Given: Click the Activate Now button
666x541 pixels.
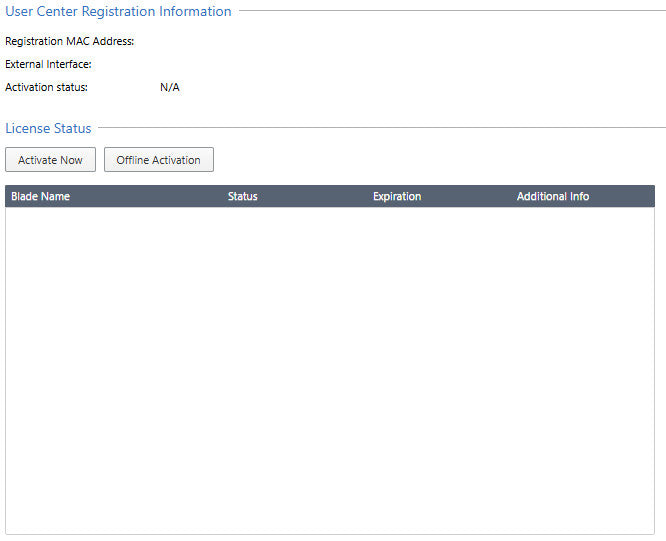Looking at the screenshot, I should point(50,160).
